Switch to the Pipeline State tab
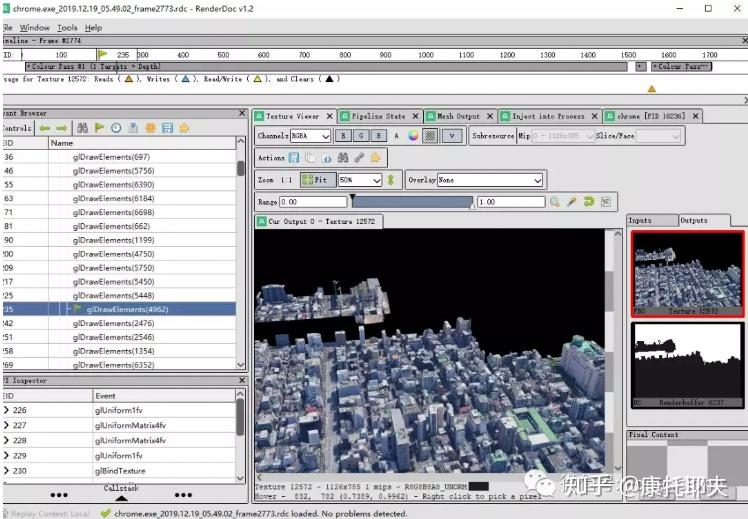 [x=379, y=116]
